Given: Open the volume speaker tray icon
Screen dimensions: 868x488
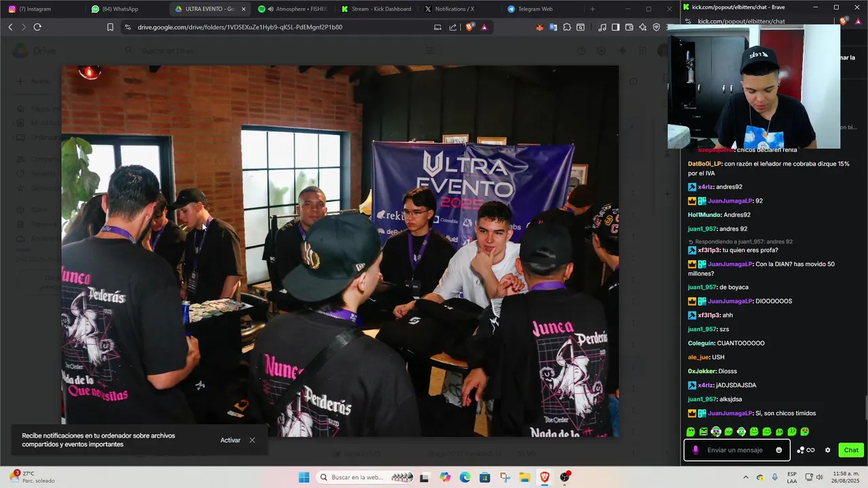Looking at the screenshot, I should pyautogui.click(x=819, y=477).
